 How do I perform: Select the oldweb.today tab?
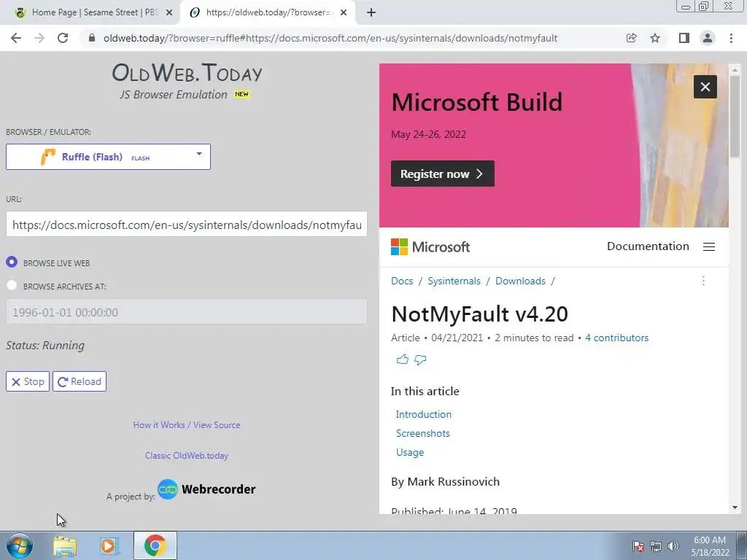pos(267,13)
